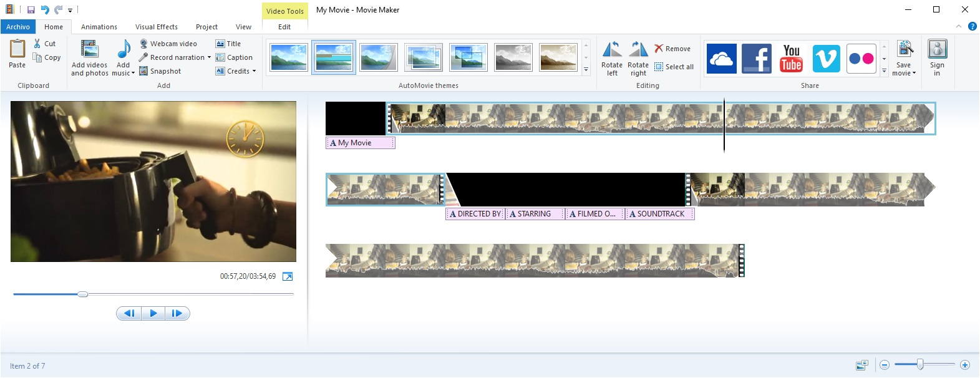
Task: Select the black and white AutoMovie theme
Action: (x=513, y=57)
